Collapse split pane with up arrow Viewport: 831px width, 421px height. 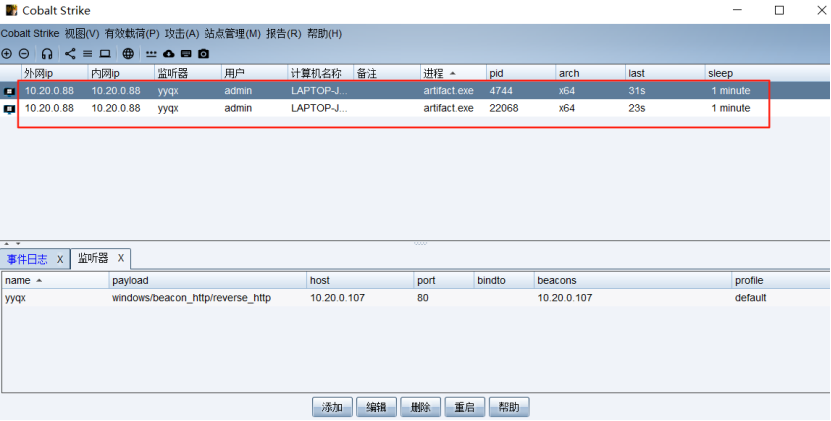(x=6, y=244)
